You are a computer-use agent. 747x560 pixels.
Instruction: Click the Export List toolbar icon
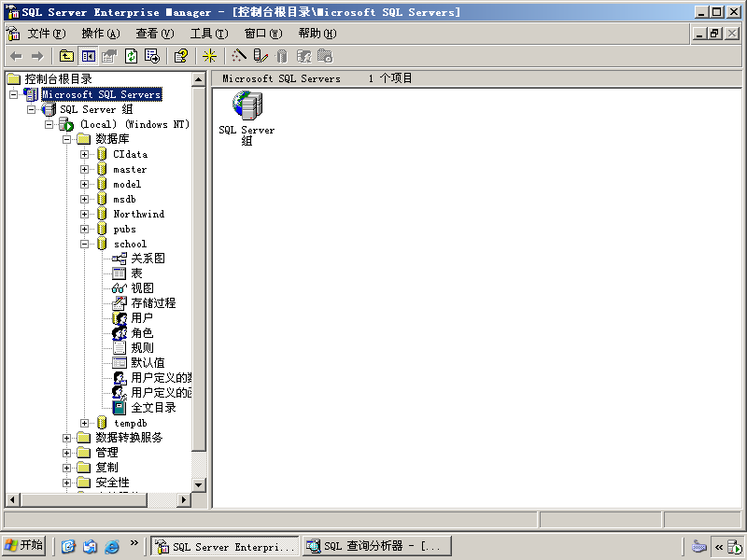click(152, 56)
